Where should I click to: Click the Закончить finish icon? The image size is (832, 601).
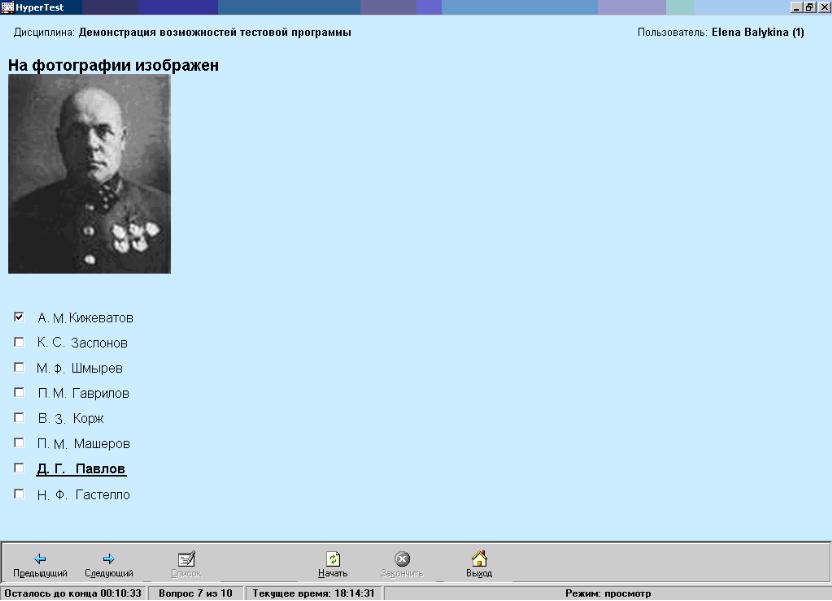tap(402, 559)
